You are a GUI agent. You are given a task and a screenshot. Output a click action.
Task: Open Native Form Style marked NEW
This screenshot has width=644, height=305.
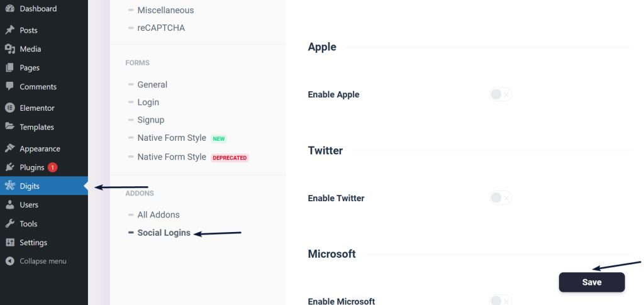[172, 138]
